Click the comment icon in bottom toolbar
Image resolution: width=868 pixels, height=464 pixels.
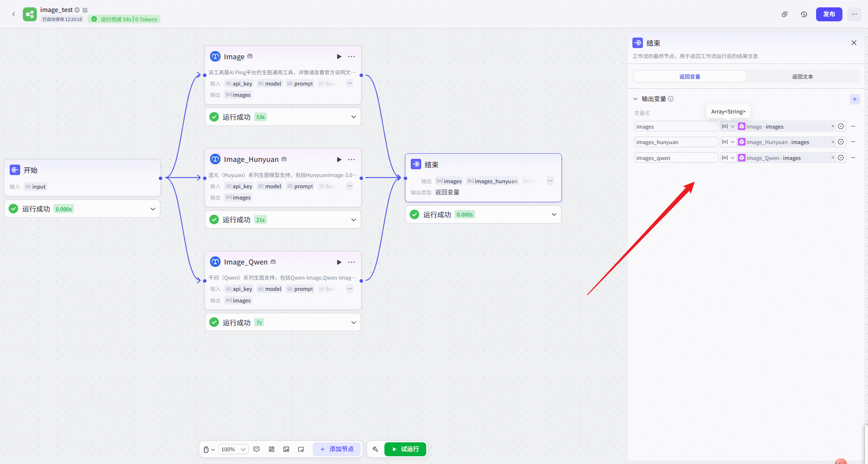[x=257, y=449]
